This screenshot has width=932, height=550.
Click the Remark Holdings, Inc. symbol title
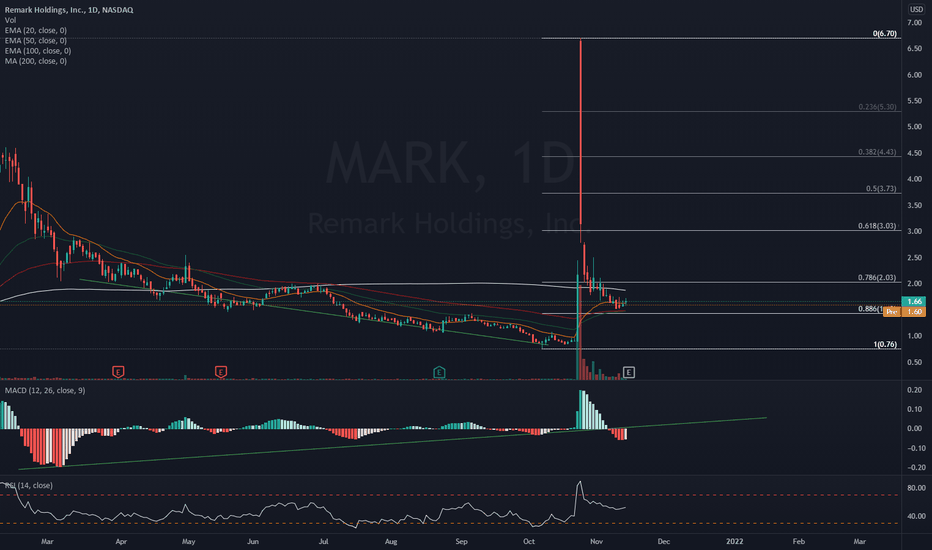(69, 10)
